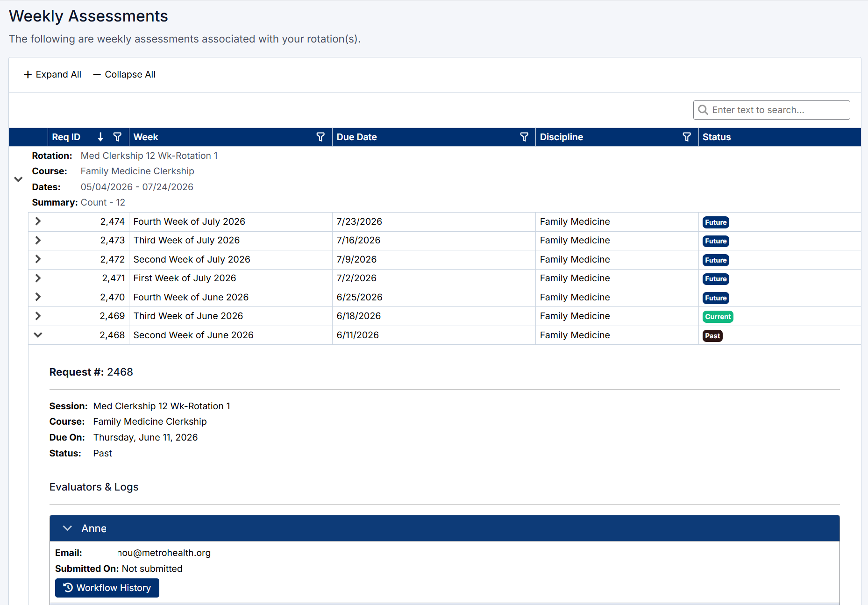Click the Past status badge
Screen dimensions: 868x605
[x=712, y=336]
